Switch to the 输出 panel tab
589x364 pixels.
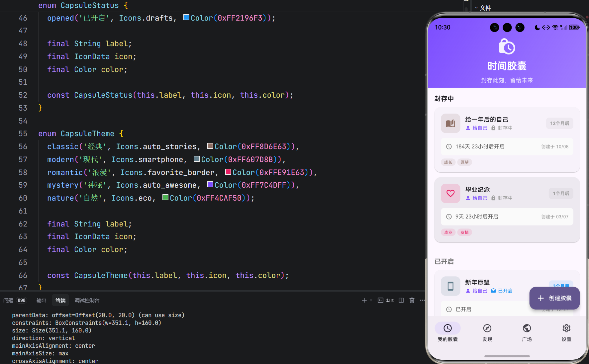coord(41,300)
